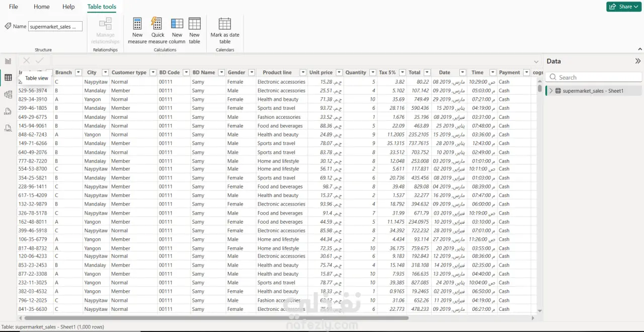Open City column filter dropdown
644x332 pixels.
(x=105, y=73)
